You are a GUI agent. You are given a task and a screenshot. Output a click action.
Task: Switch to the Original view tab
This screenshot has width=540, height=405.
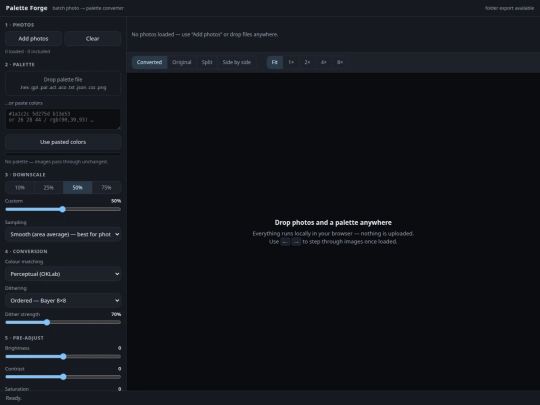point(181,62)
